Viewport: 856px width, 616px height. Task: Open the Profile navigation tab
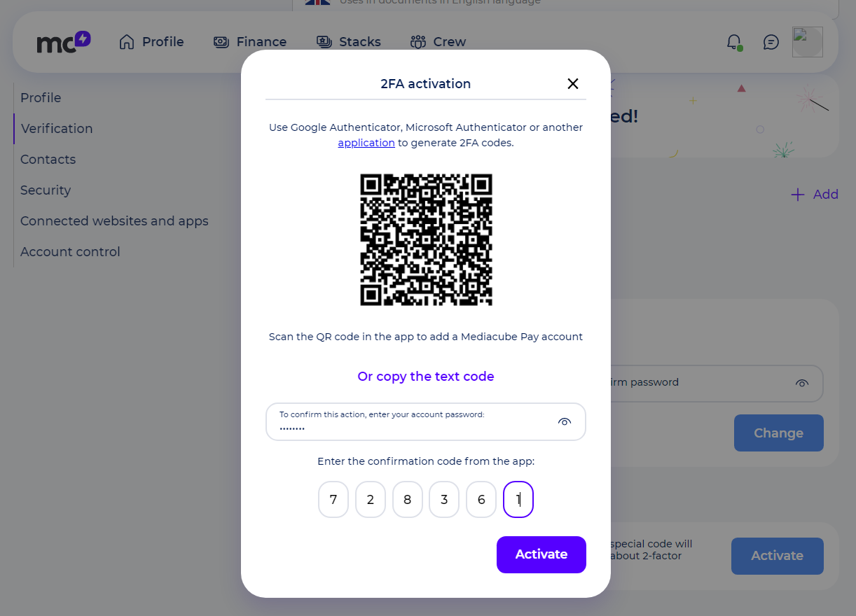coord(151,42)
